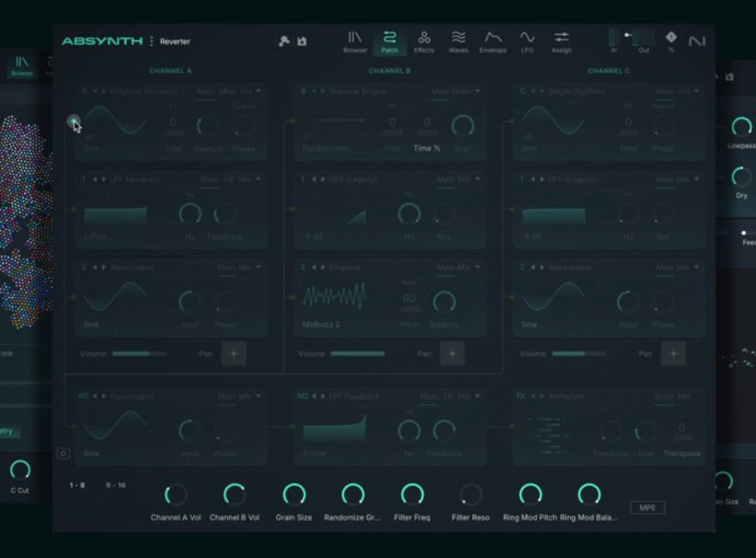Toggle Channel A oscillator power button
The width and height of the screenshot is (756, 558).
click(x=73, y=122)
